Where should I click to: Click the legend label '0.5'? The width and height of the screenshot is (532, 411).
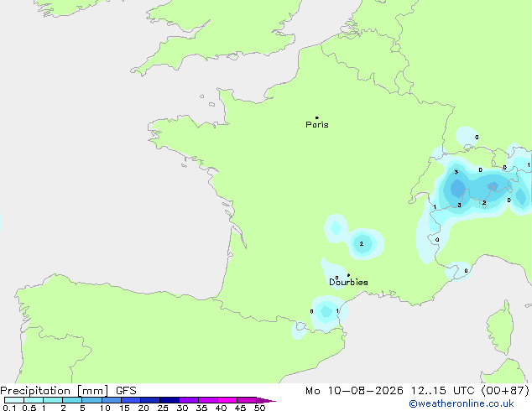point(29,408)
